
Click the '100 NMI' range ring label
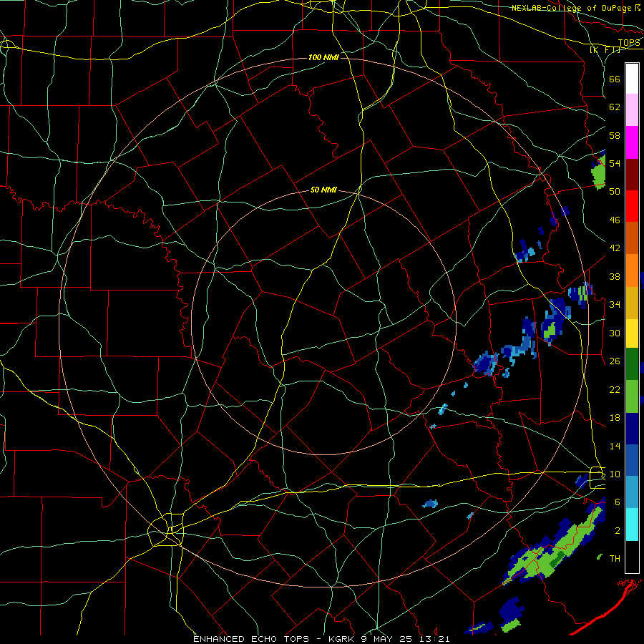(x=323, y=57)
